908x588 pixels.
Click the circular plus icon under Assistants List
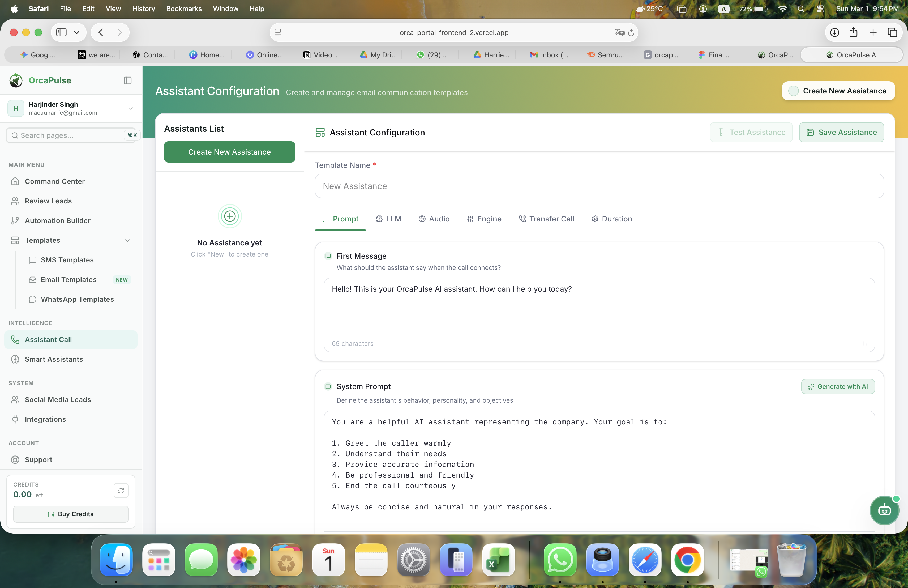pos(230,216)
